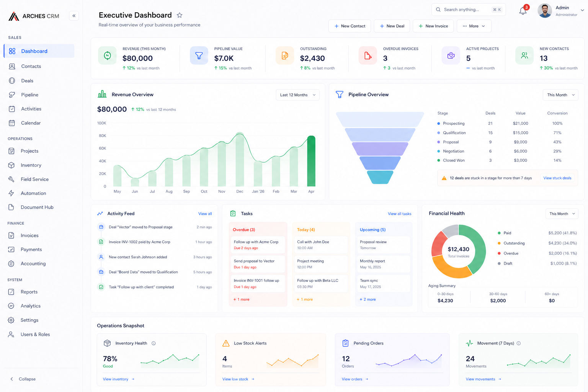Open Activity Feed View all link
588x392 pixels.
click(205, 214)
